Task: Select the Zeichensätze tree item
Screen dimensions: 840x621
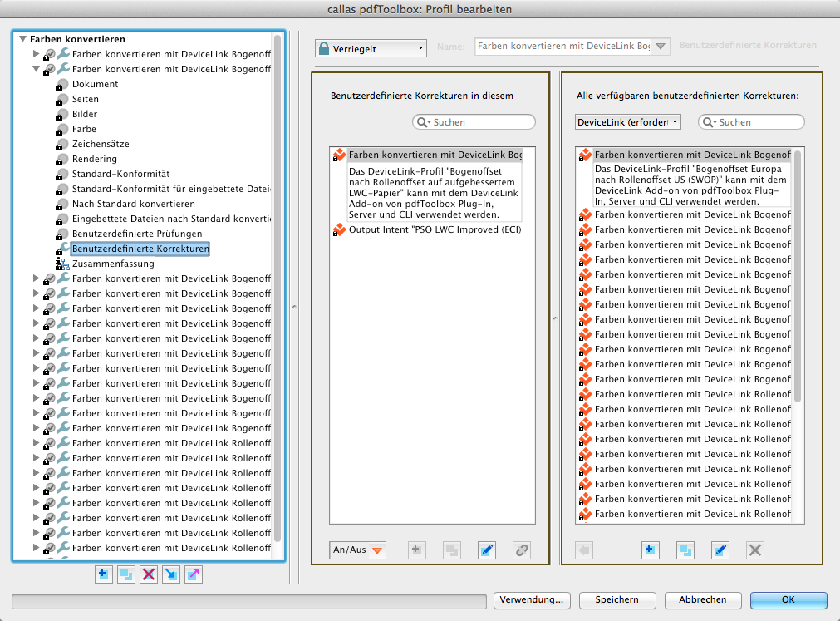Action: pos(101,144)
